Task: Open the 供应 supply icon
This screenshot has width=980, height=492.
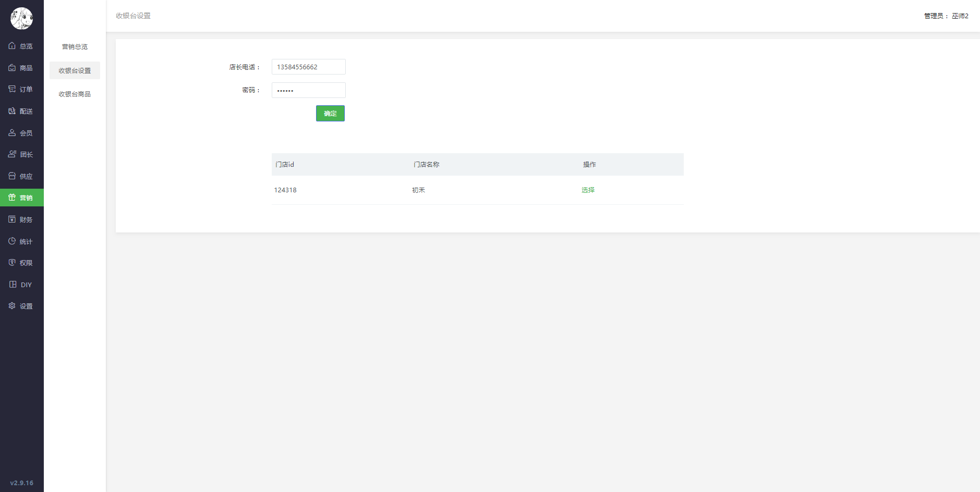Action: tap(12, 176)
